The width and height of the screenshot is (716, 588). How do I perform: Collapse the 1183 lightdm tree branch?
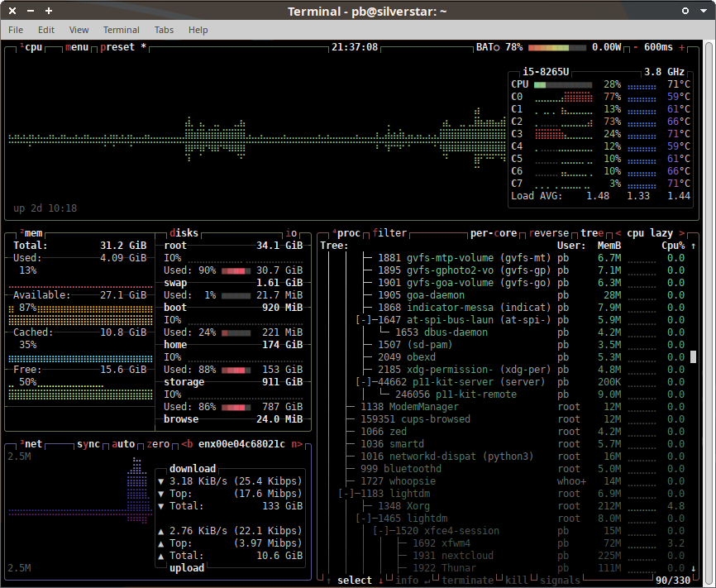click(x=348, y=494)
